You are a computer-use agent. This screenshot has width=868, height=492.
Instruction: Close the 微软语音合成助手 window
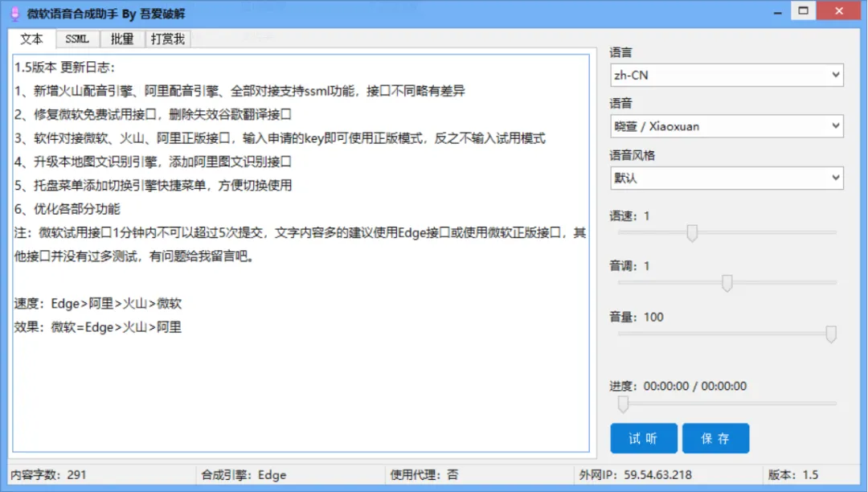(x=839, y=11)
